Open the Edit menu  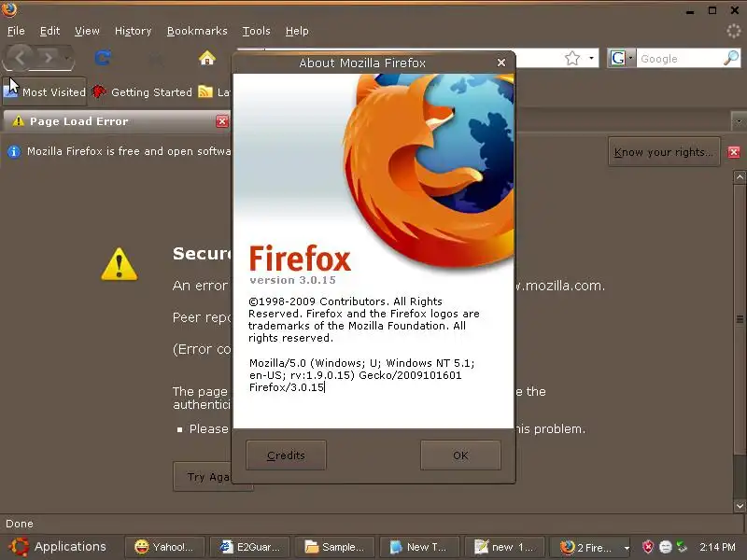(49, 31)
